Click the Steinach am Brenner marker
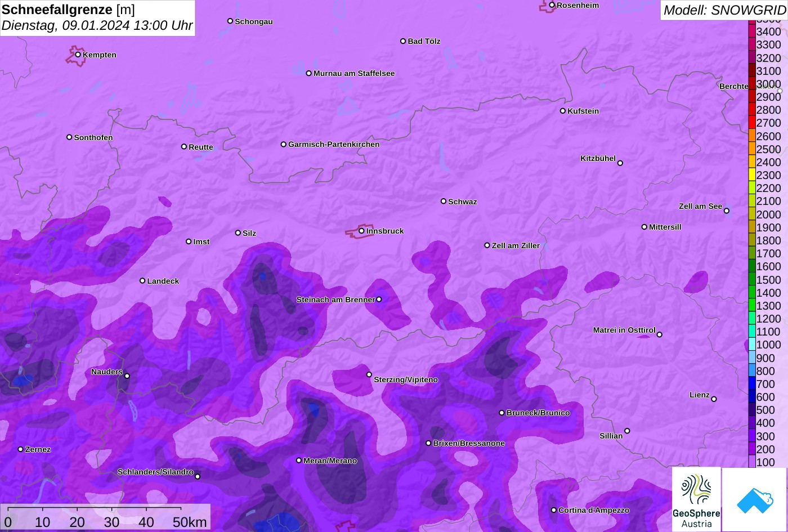The image size is (788, 532). click(x=379, y=299)
